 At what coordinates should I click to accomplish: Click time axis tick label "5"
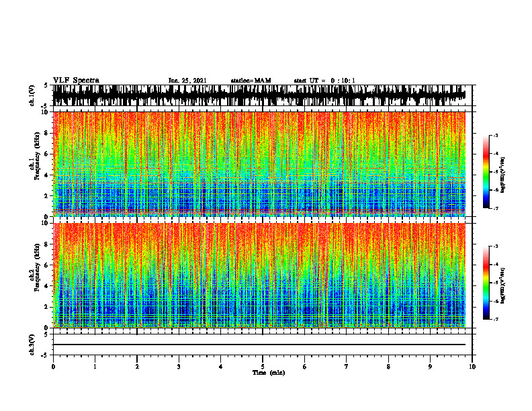coord(263,367)
